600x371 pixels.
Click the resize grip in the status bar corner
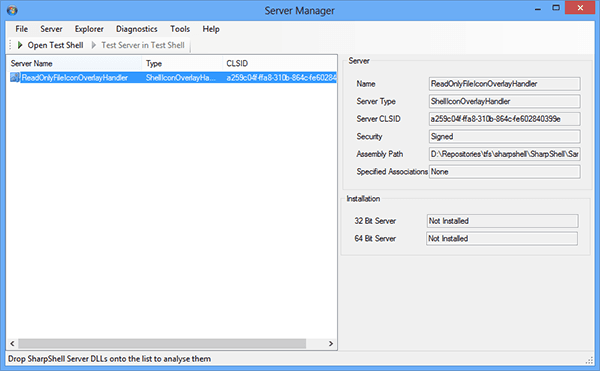click(x=589, y=360)
